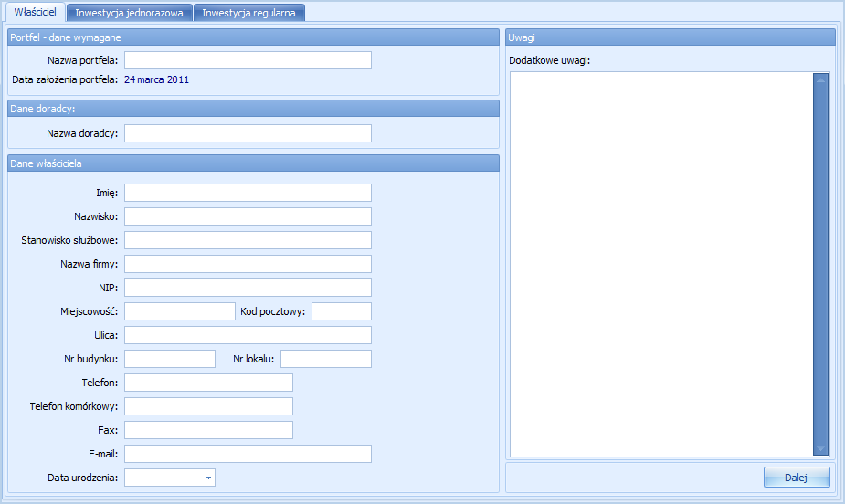845x504 pixels.
Task: Click the Nazwa portfela input field
Action: tap(248, 60)
